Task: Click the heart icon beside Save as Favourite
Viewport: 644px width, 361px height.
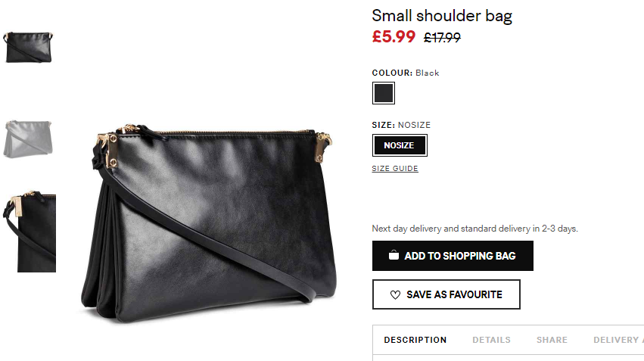Action: (395, 295)
